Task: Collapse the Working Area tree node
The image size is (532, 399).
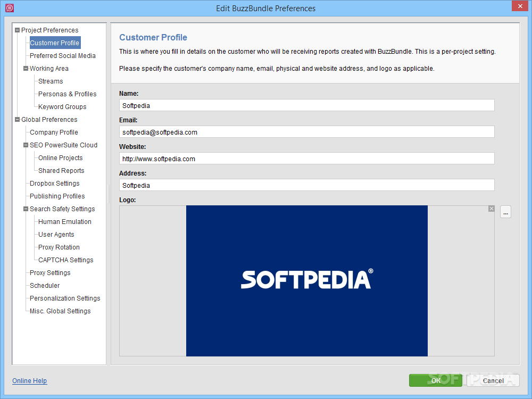Action: click(26, 69)
